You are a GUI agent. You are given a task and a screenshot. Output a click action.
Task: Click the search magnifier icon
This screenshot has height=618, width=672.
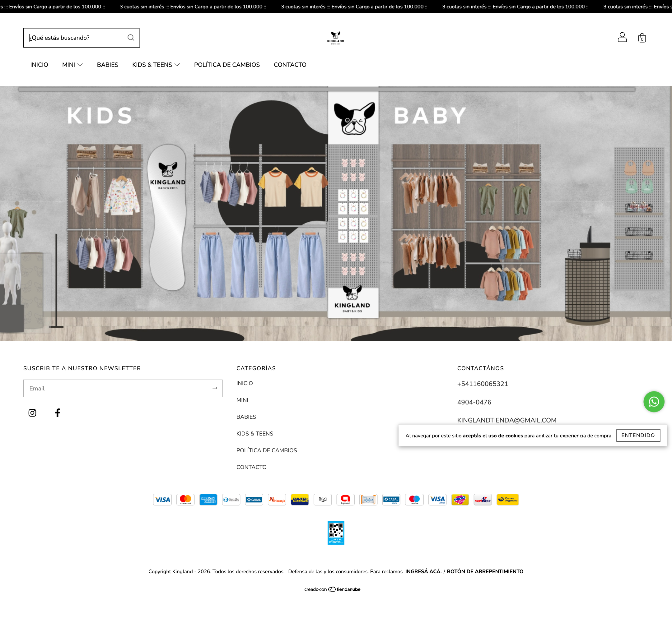tap(131, 37)
